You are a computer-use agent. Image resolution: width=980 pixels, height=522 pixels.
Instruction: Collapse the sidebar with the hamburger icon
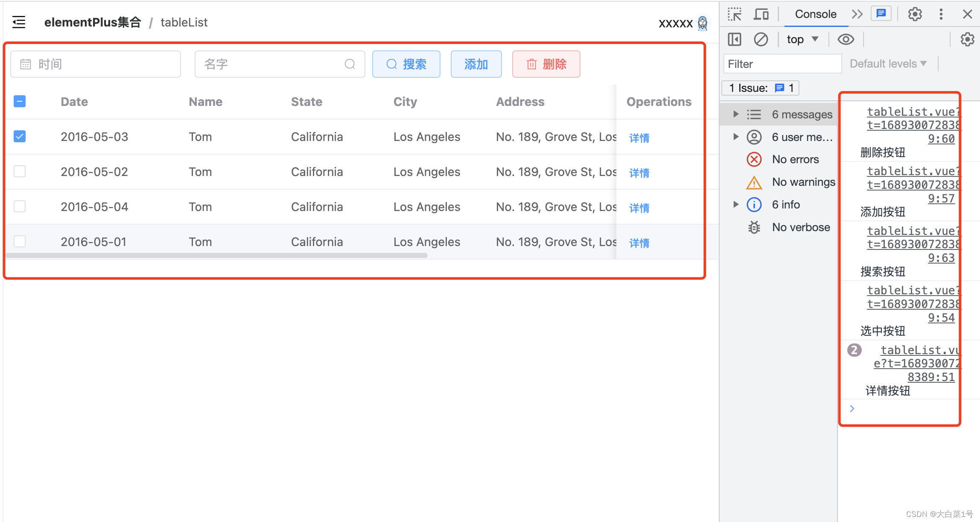[x=19, y=22]
